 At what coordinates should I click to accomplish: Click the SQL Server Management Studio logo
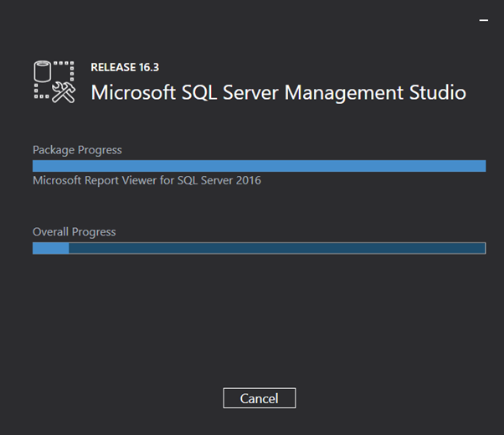click(54, 82)
